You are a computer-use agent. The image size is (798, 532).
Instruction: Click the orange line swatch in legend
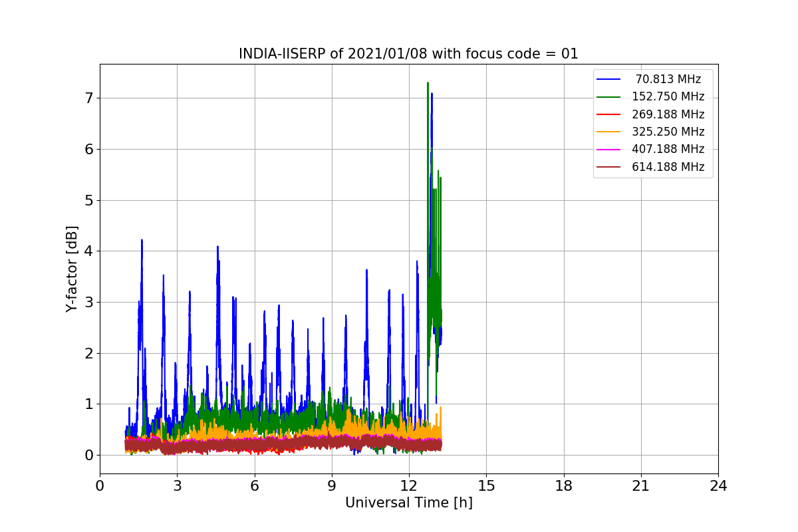click(608, 132)
